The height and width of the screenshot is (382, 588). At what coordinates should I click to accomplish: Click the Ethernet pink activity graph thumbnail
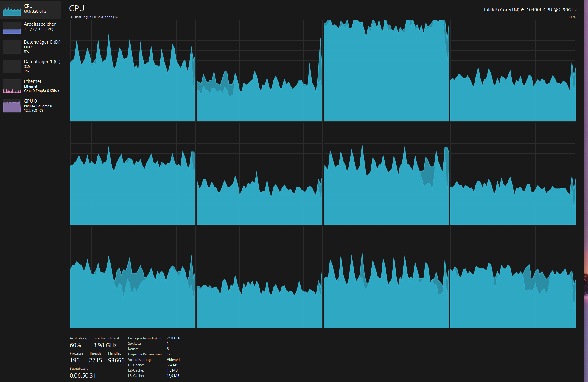pyautogui.click(x=12, y=86)
